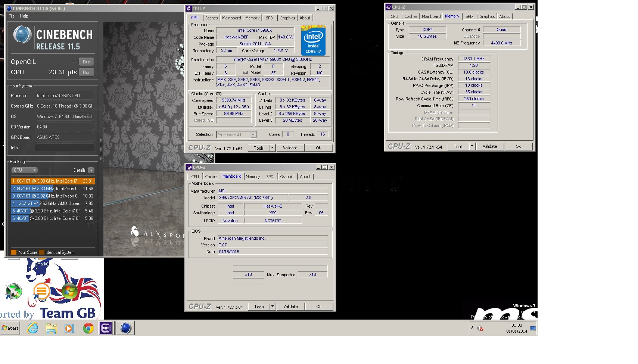Image resolution: width=638 pixels, height=364 pixels.
Task: Click motherboard model X99A XPOWER AC field
Action: pyautogui.click(x=252, y=197)
